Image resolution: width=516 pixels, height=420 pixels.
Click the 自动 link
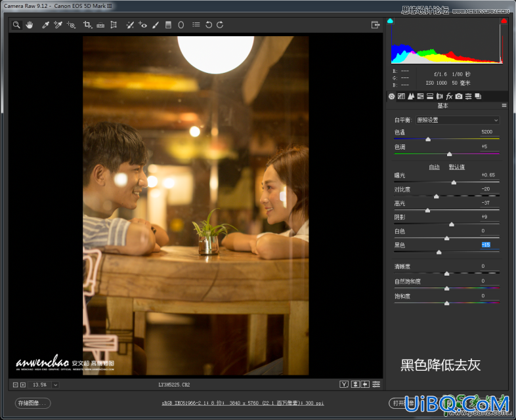tap(434, 167)
